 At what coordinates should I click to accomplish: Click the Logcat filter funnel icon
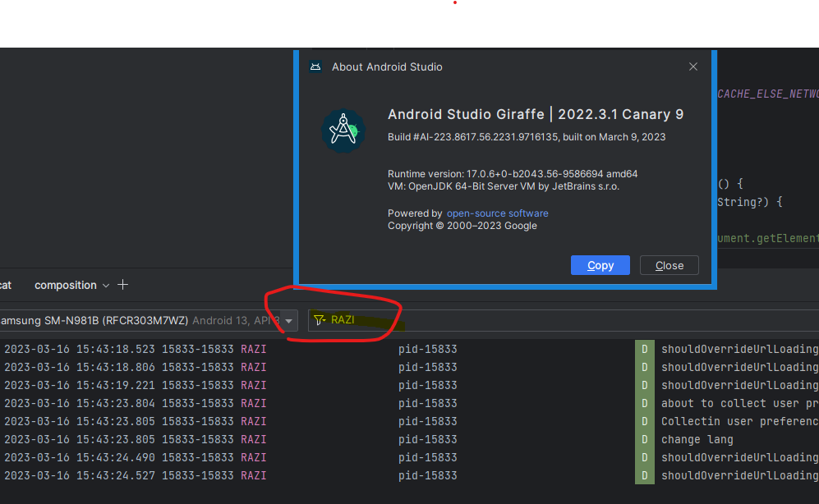tap(320, 320)
